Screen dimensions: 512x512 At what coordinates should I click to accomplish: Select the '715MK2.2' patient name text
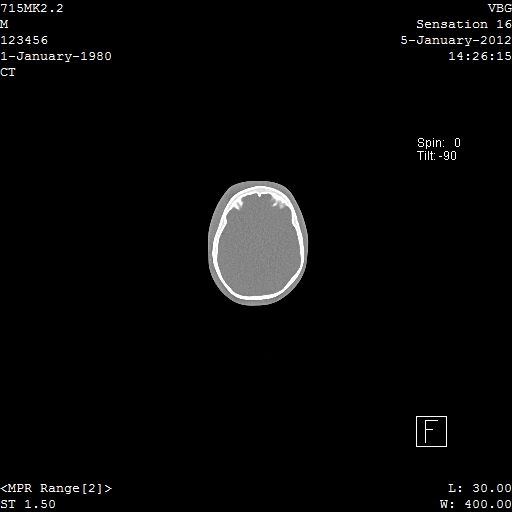tap(32, 8)
